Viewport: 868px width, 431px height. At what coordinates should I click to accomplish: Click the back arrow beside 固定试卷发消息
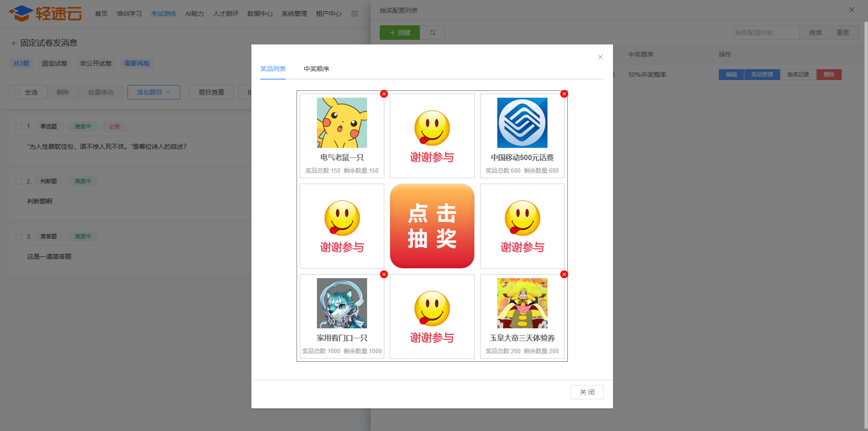point(14,43)
